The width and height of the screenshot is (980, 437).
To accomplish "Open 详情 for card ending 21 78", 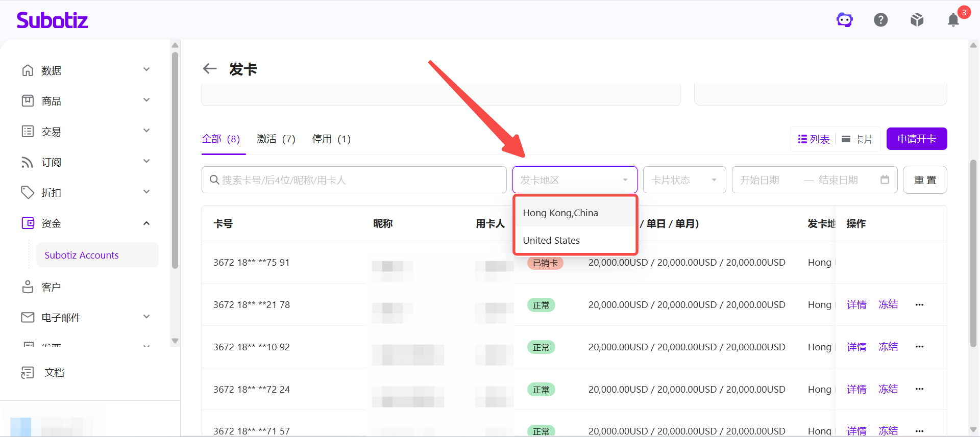I will pyautogui.click(x=856, y=304).
